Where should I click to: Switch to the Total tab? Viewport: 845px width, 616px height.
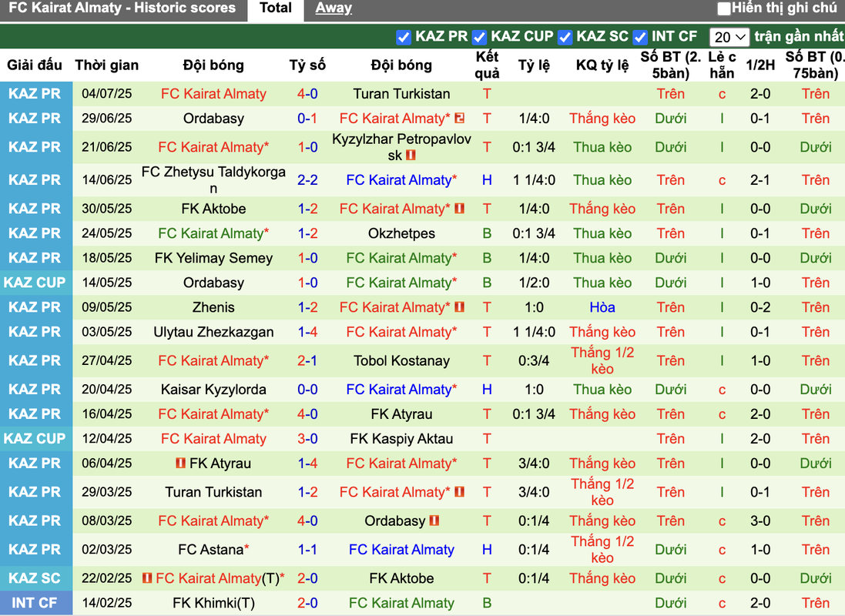[x=276, y=8]
